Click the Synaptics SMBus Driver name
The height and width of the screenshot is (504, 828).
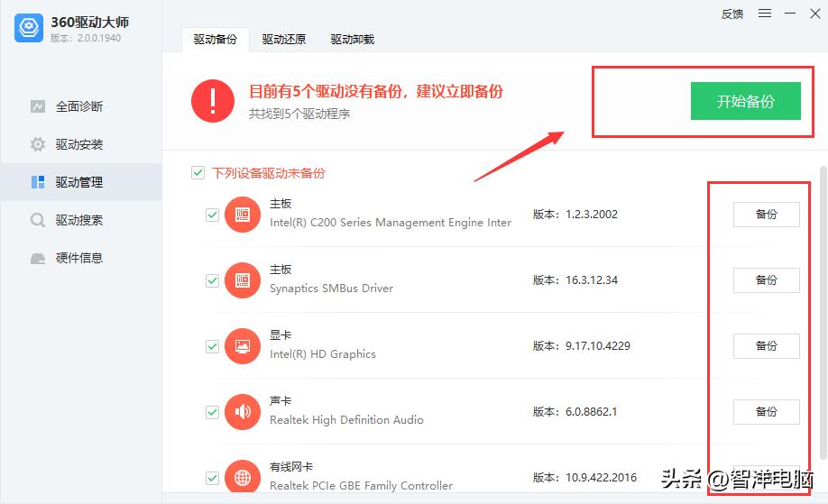(x=332, y=289)
